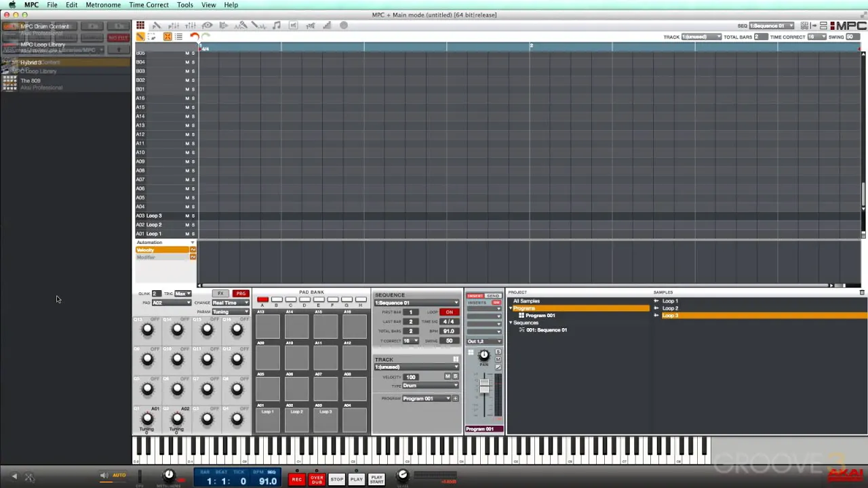
Task: Toggle channel strip M mute button
Action: (498, 359)
